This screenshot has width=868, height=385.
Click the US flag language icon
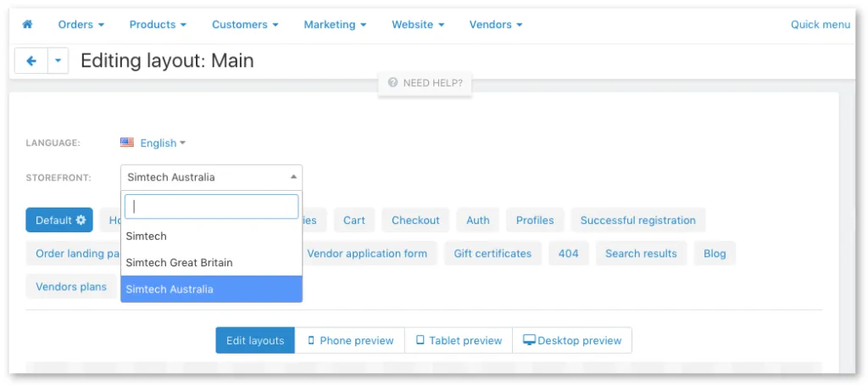click(x=127, y=142)
